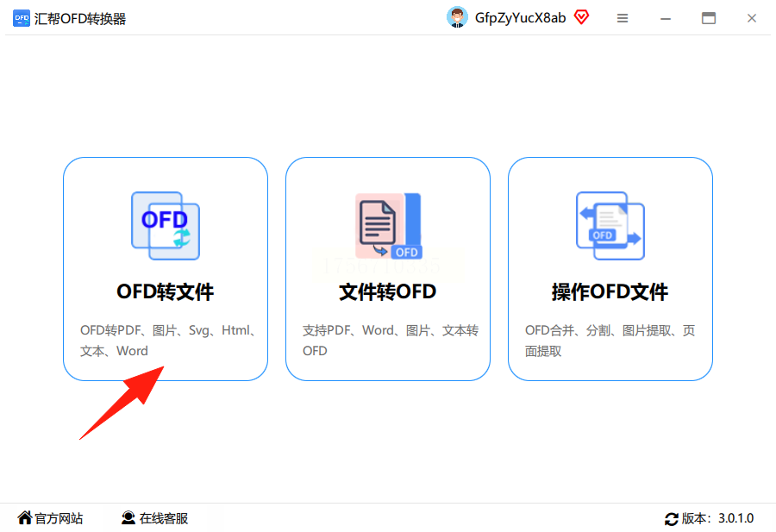The width and height of the screenshot is (776, 532).
Task: Click the home icon for 官方网站
Action: pyautogui.click(x=25, y=517)
